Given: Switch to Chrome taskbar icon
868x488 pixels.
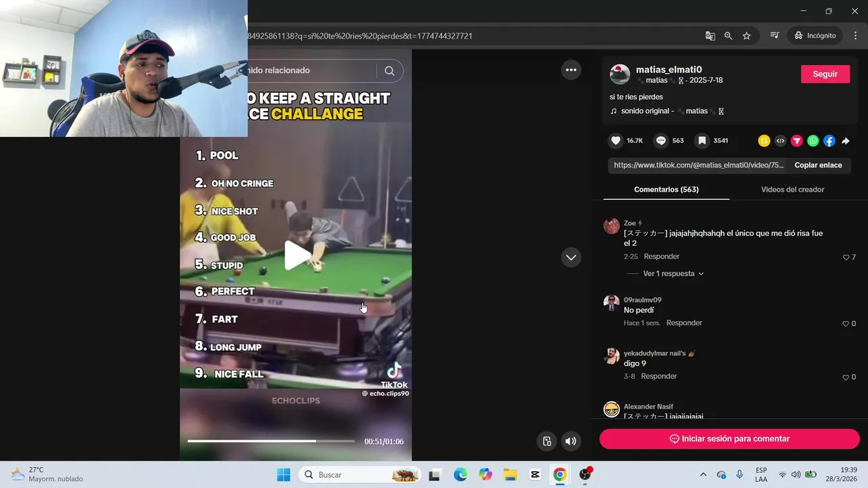Looking at the screenshot, I should [x=560, y=475].
